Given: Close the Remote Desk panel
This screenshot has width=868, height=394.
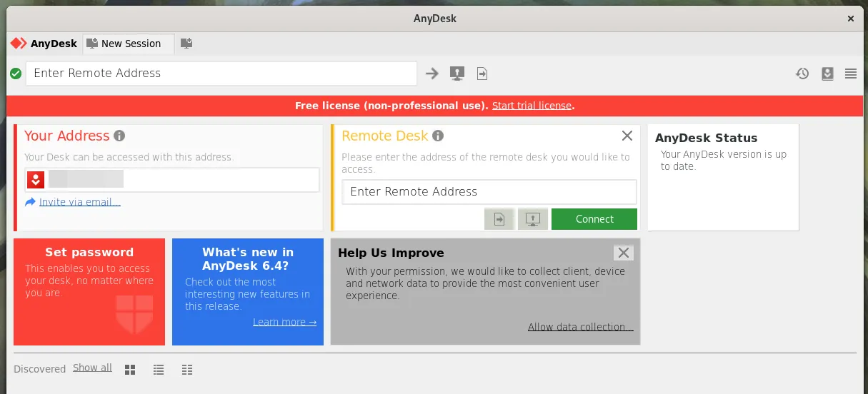Looking at the screenshot, I should [627, 136].
